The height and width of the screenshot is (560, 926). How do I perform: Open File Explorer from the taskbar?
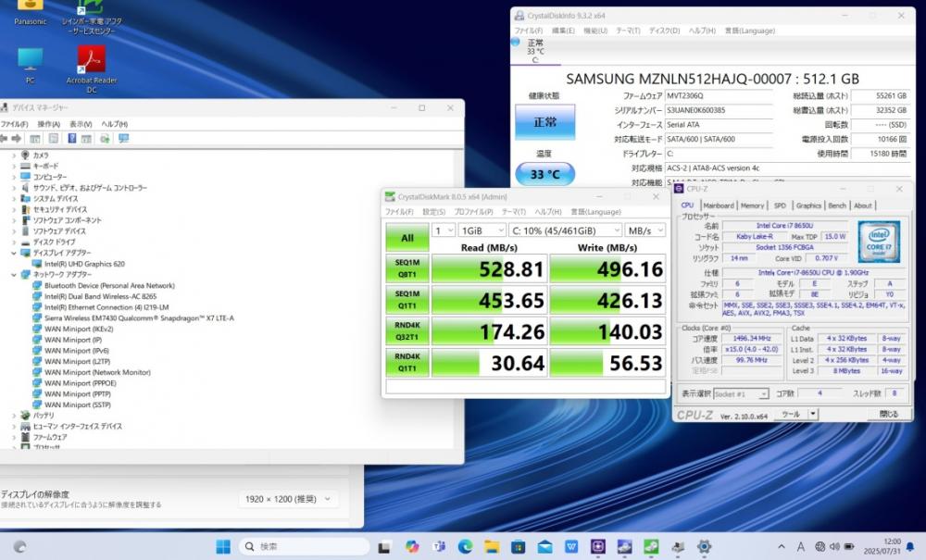pyautogui.click(x=492, y=547)
